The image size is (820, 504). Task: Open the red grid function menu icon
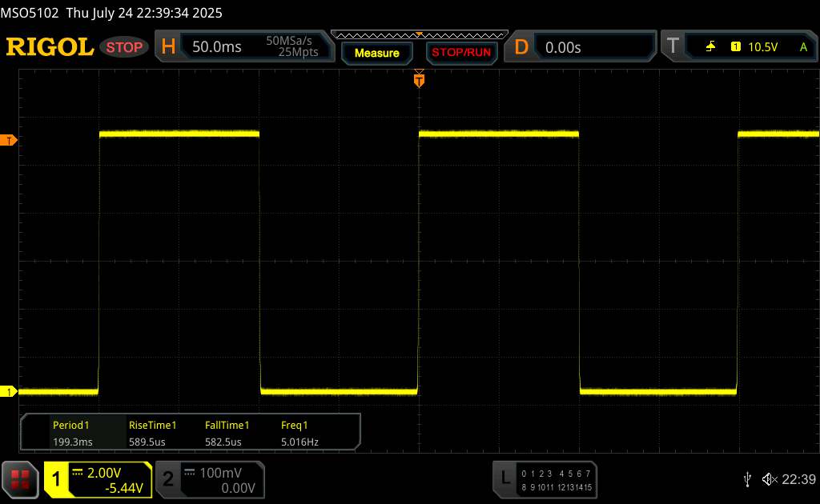coord(20,478)
